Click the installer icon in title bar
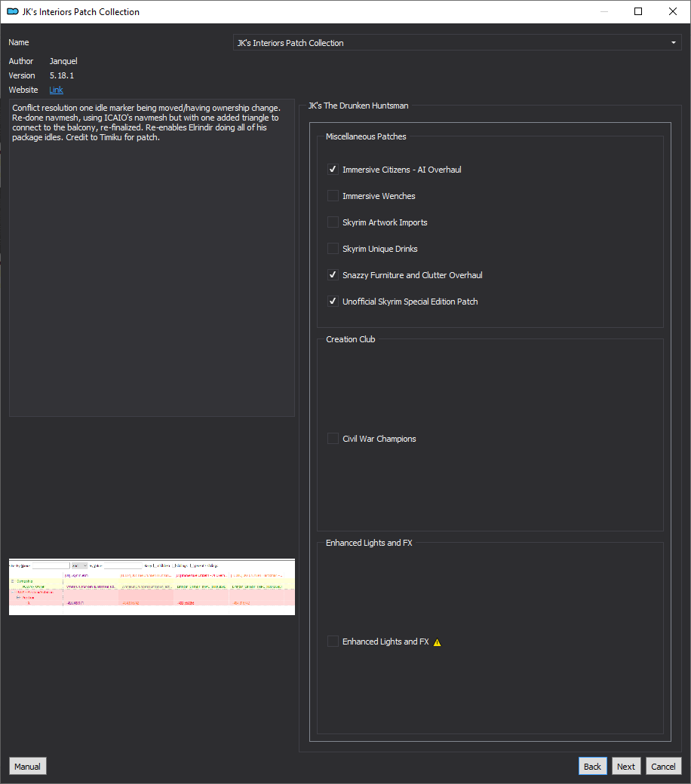This screenshot has height=784, width=691. (13, 11)
